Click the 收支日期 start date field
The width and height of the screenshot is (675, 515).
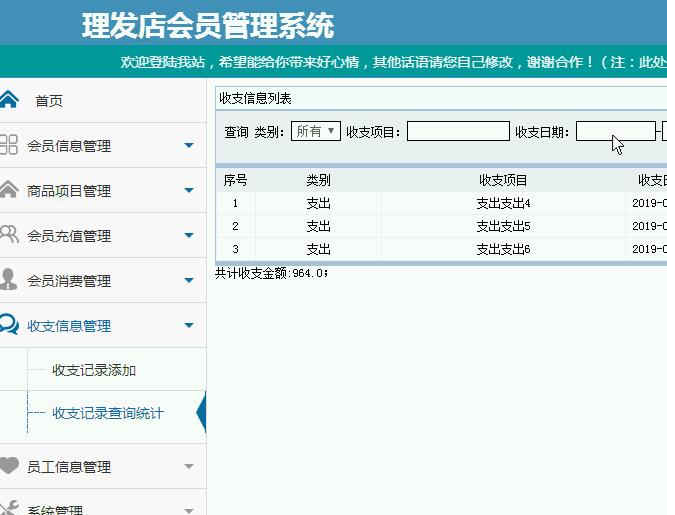click(616, 131)
